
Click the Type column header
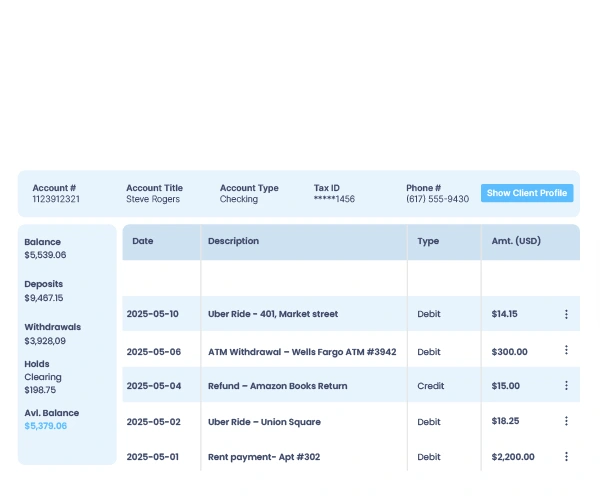point(428,241)
